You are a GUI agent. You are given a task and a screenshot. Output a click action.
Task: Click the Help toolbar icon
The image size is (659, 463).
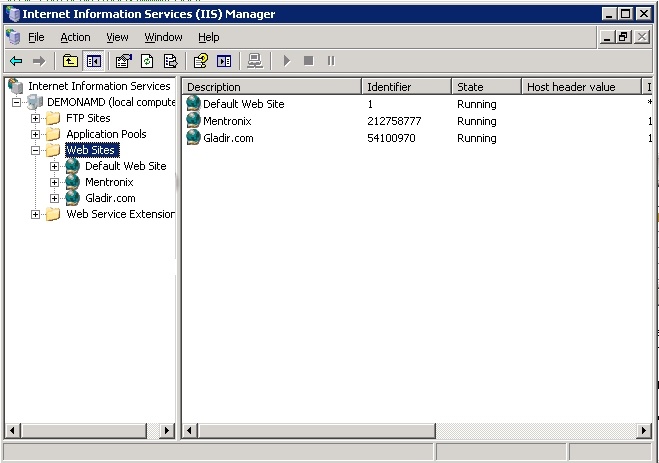[201, 61]
